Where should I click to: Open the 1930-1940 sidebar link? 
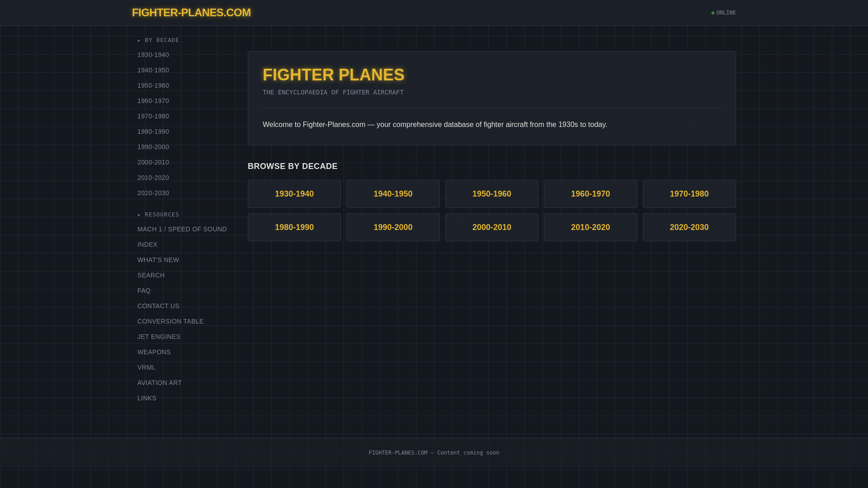click(x=153, y=55)
